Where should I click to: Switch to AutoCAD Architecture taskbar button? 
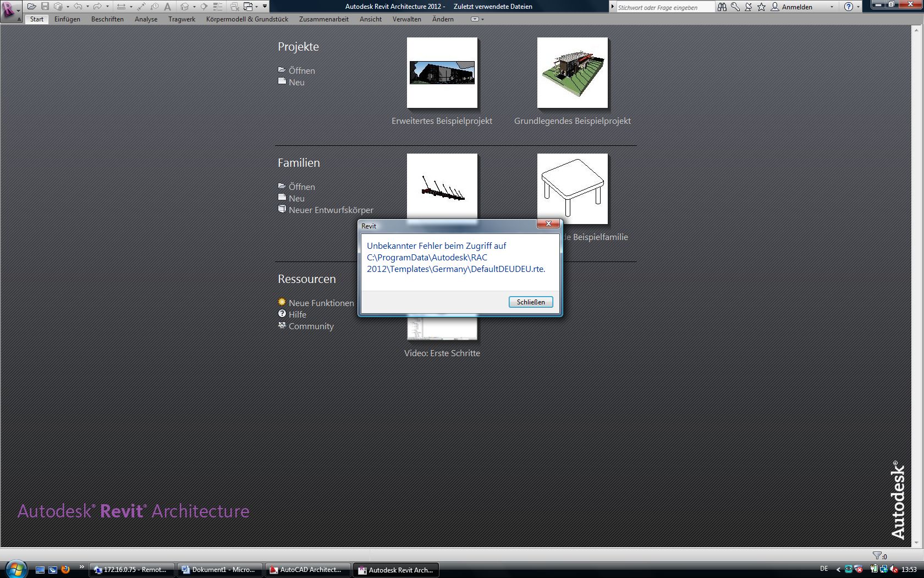tap(308, 570)
